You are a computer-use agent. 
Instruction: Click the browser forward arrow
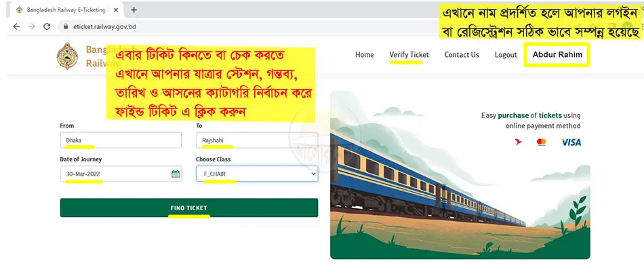pos(32,26)
